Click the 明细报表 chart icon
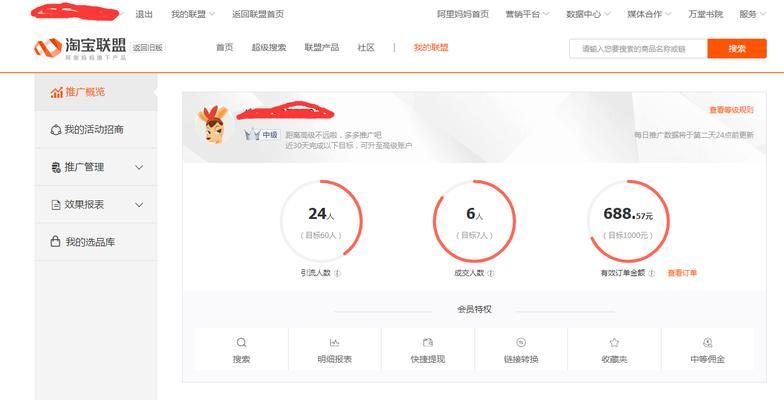Image resolution: width=784 pixels, height=400 pixels. (x=334, y=342)
